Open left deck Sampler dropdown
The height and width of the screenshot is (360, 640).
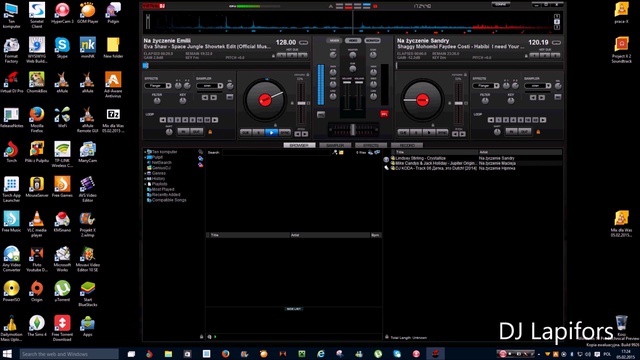click(210, 86)
